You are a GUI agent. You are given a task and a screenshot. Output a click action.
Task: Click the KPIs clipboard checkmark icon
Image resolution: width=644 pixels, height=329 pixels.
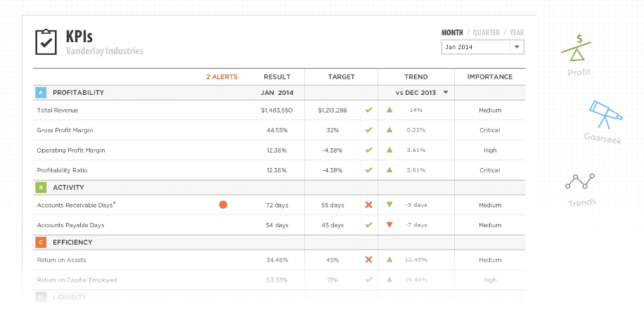[x=46, y=42]
